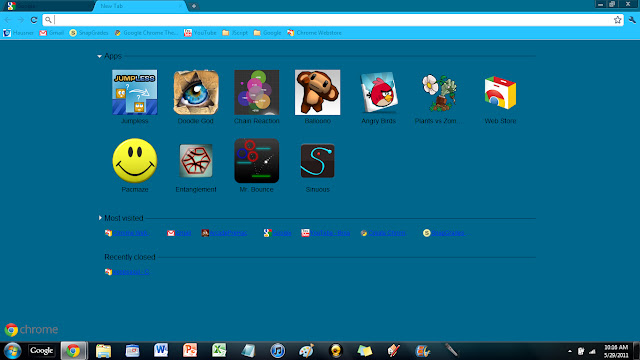Reopen the recently closed page link
Screen dimensions: 640x360
point(127,272)
